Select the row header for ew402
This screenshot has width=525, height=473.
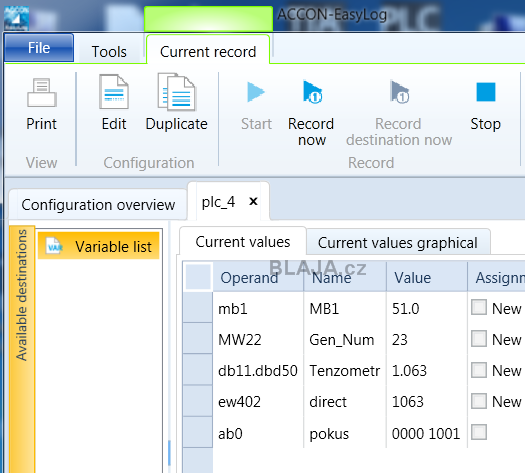click(x=198, y=401)
